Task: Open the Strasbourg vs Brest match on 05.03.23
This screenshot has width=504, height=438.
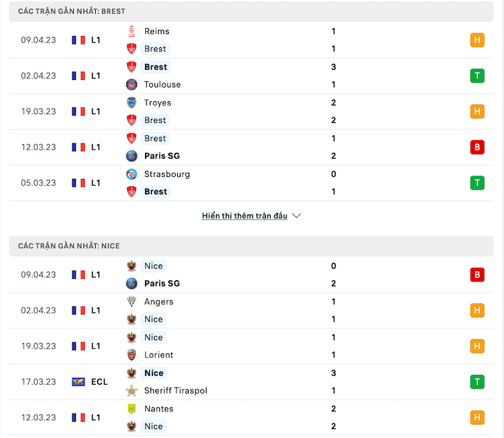Action: [251, 183]
